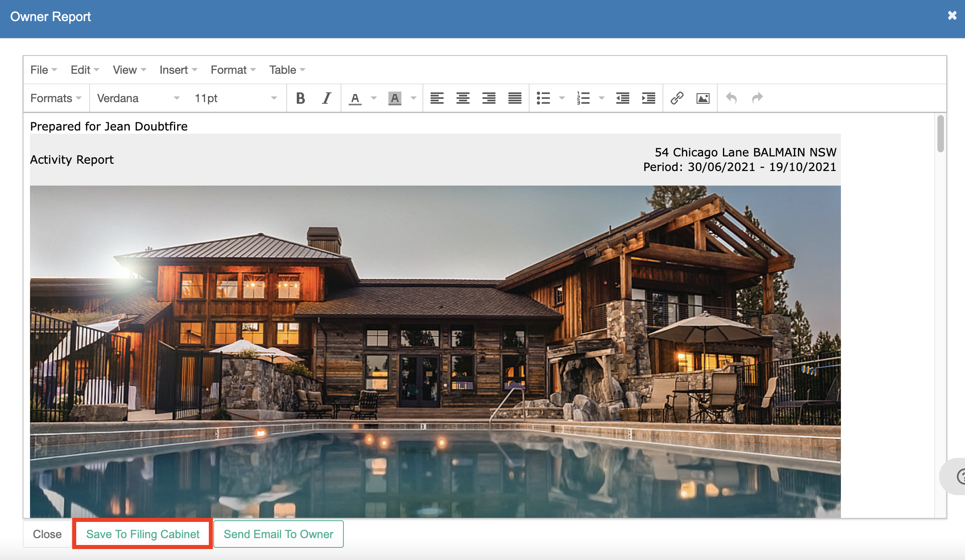
Task: Expand numbered list style options arrow
Action: [602, 98]
